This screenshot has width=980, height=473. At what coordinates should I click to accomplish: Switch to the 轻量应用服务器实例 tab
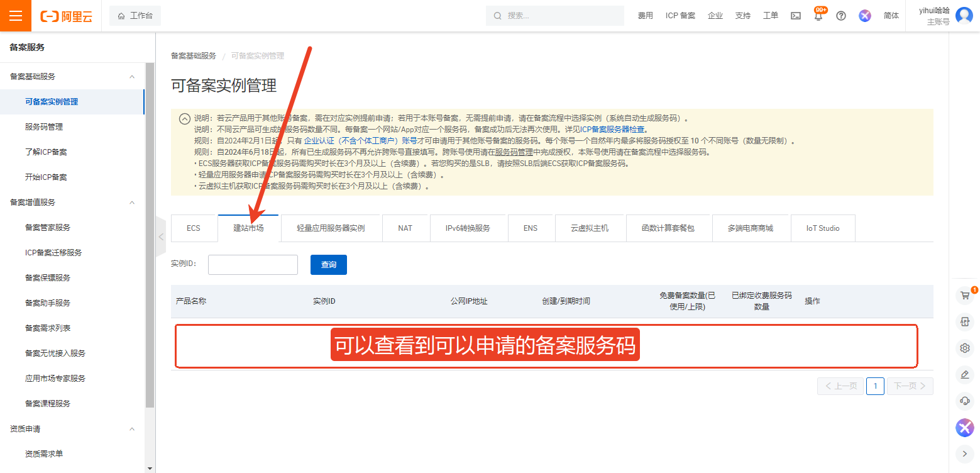pos(331,228)
